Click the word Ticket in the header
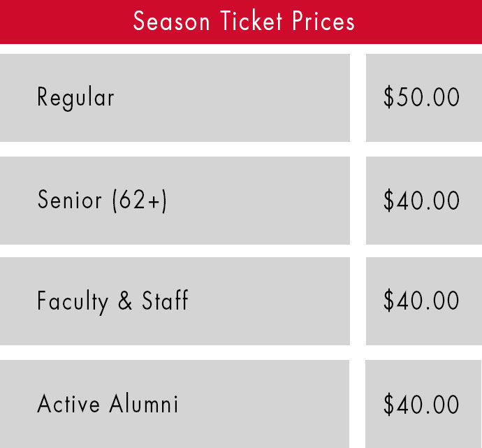 251,21
